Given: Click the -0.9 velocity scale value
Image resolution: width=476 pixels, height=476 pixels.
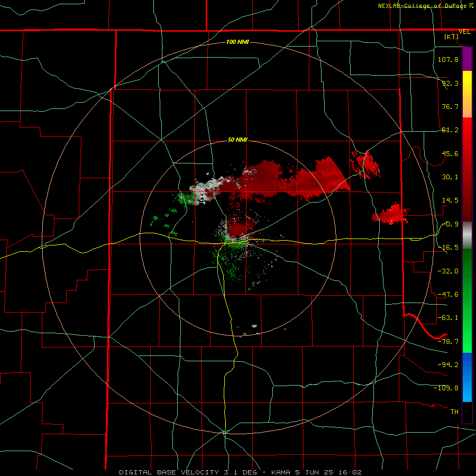Looking at the screenshot, I should (450, 224).
